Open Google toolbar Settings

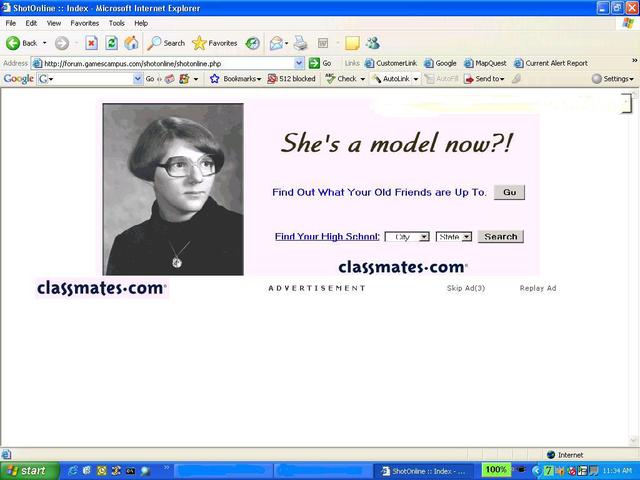point(613,79)
